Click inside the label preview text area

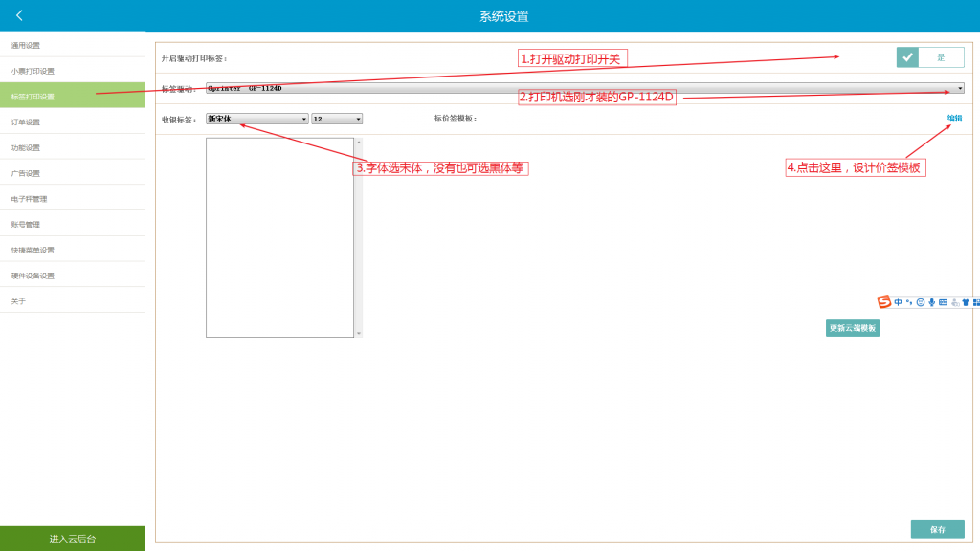(x=280, y=237)
